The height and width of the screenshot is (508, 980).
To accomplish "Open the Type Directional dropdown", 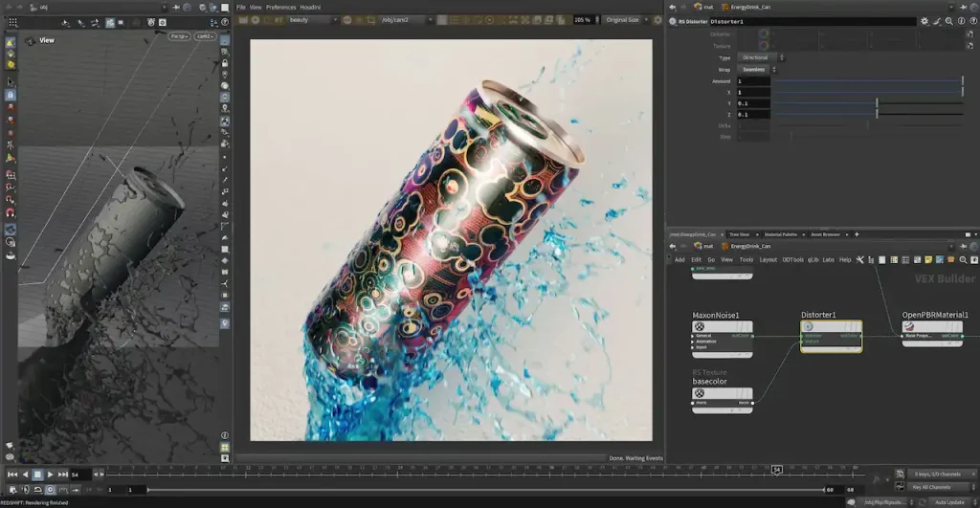I will click(x=761, y=57).
